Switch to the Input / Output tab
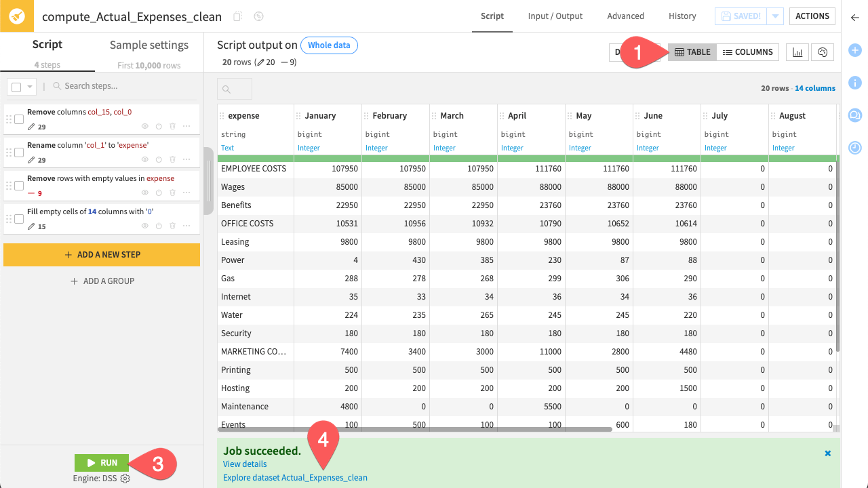Image resolution: width=868 pixels, height=488 pixels. [x=555, y=16]
